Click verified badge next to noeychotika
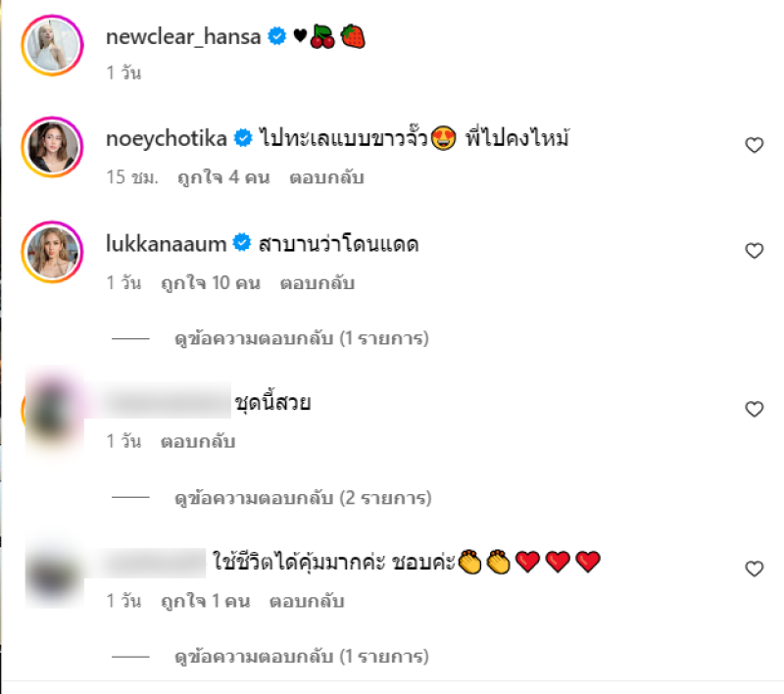Screen dimensions: 784x694 pyautogui.click(x=243, y=138)
